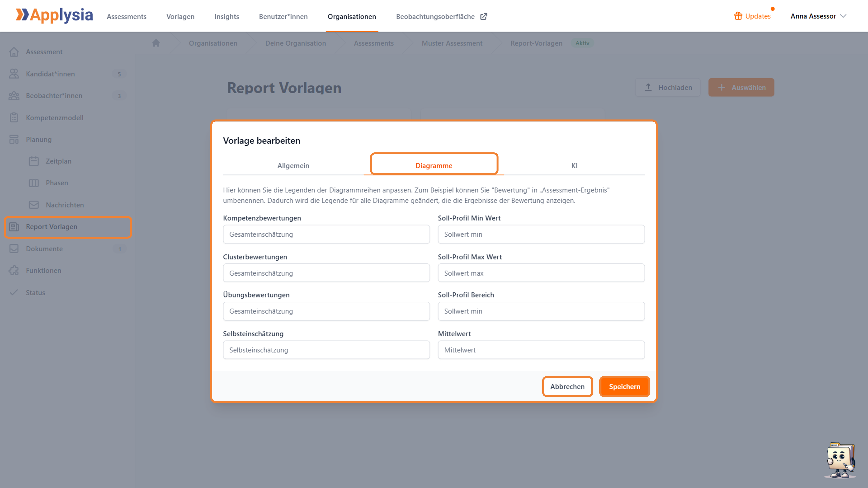
Task: Click the Report Vorlagen page heading
Action: click(284, 88)
